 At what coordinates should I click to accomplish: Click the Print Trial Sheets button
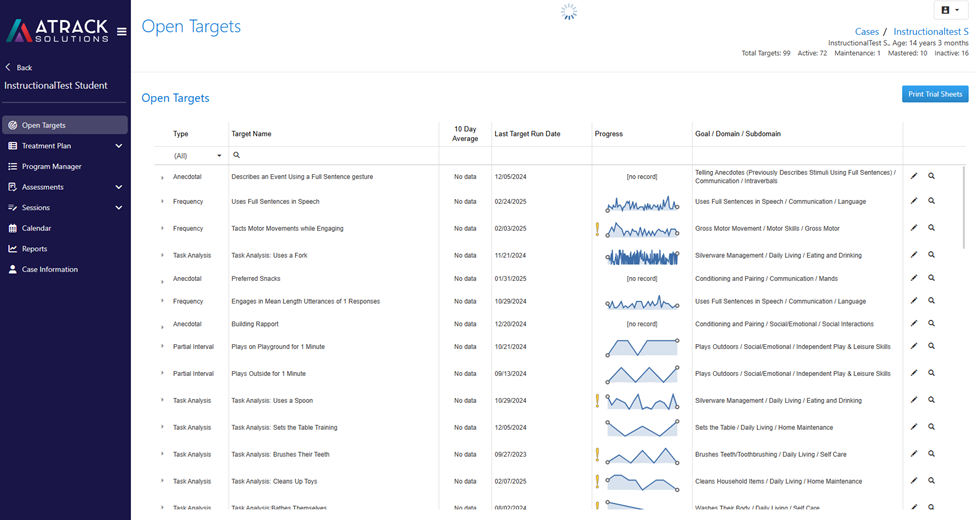pos(935,94)
